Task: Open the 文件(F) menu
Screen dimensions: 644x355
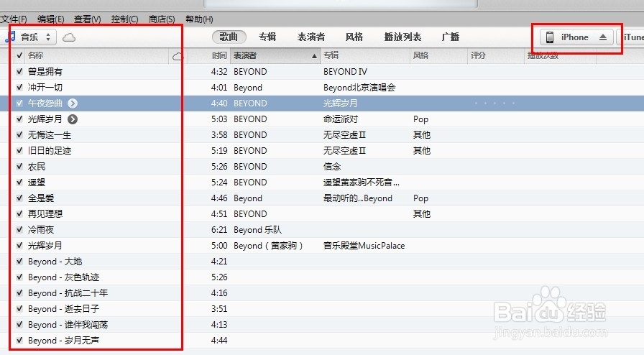Action: pyautogui.click(x=14, y=19)
